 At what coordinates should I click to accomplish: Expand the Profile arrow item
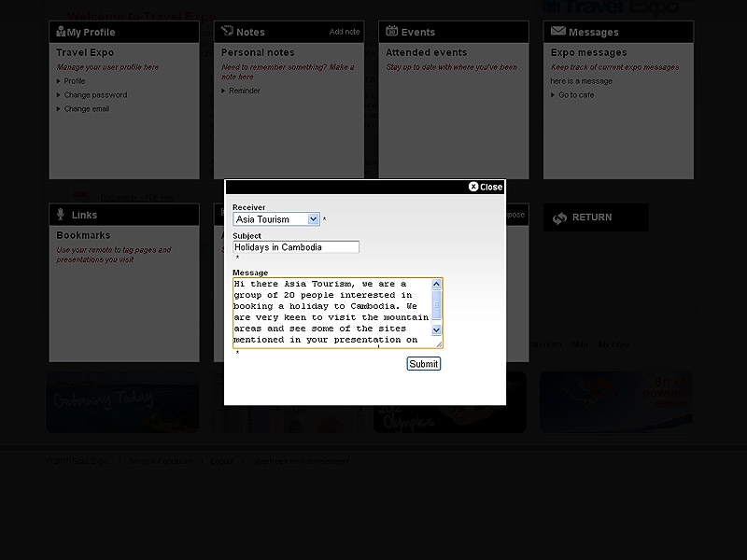click(x=74, y=81)
